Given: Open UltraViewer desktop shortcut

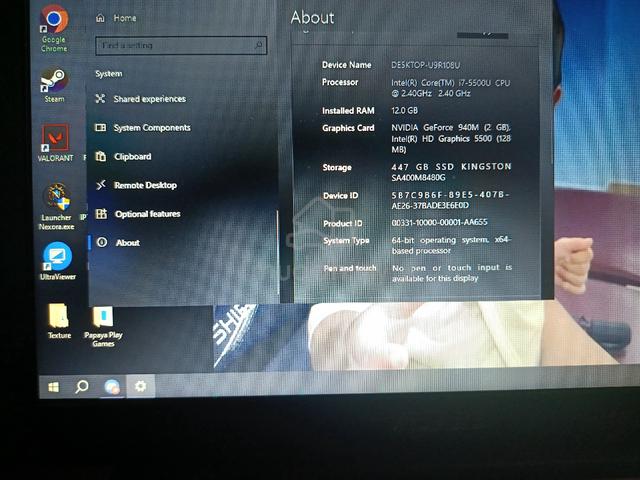Looking at the screenshot, I should click(58, 261).
